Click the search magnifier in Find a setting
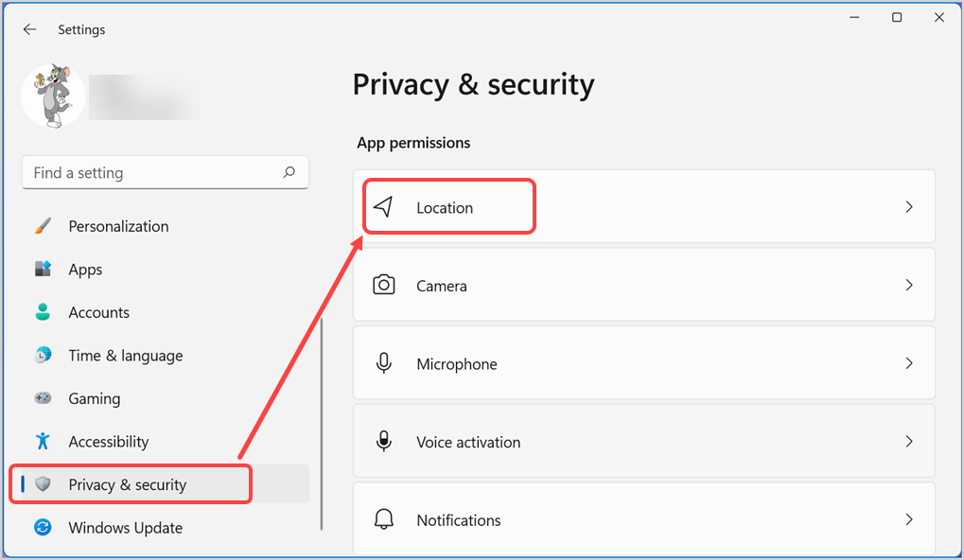The image size is (964, 560). click(289, 172)
